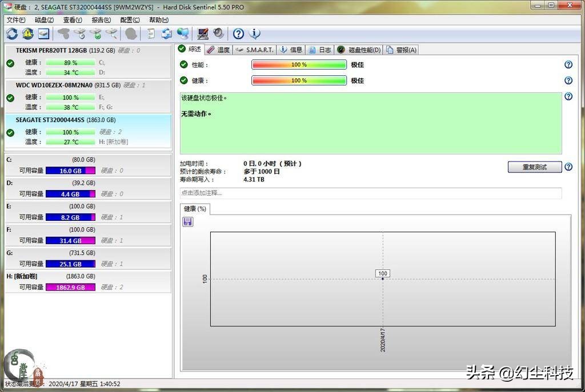This screenshot has width=585, height=392.
Task: Click the H: [新加卷] volume label
Action: 22,277
